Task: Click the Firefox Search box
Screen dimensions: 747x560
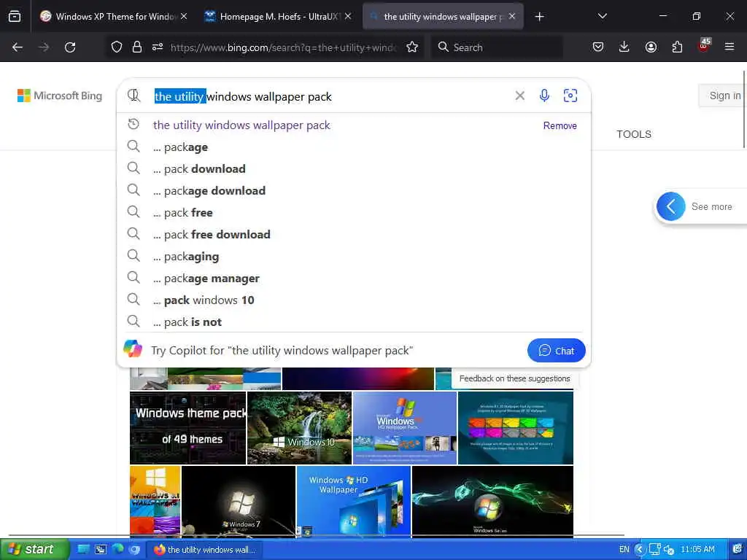Action: click(497, 47)
